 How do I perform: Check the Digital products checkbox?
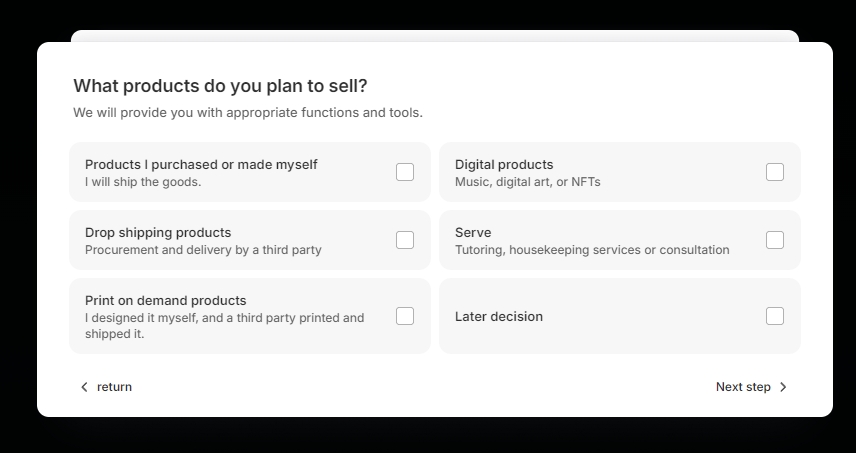click(775, 172)
